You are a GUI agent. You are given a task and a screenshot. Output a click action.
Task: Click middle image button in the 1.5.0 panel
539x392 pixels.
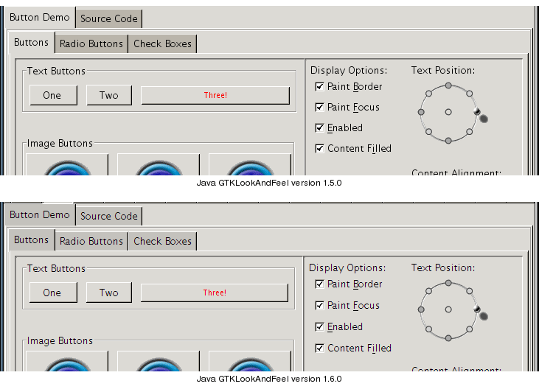point(159,164)
